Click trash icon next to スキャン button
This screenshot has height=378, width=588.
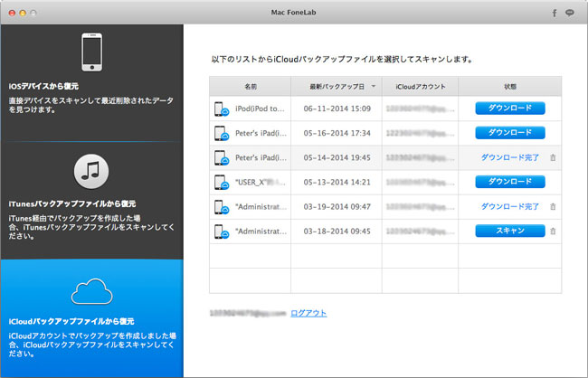pos(553,232)
